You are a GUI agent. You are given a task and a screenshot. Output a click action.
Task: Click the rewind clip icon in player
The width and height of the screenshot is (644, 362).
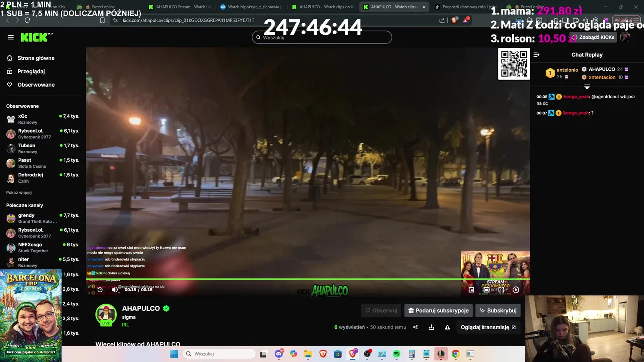(100, 289)
